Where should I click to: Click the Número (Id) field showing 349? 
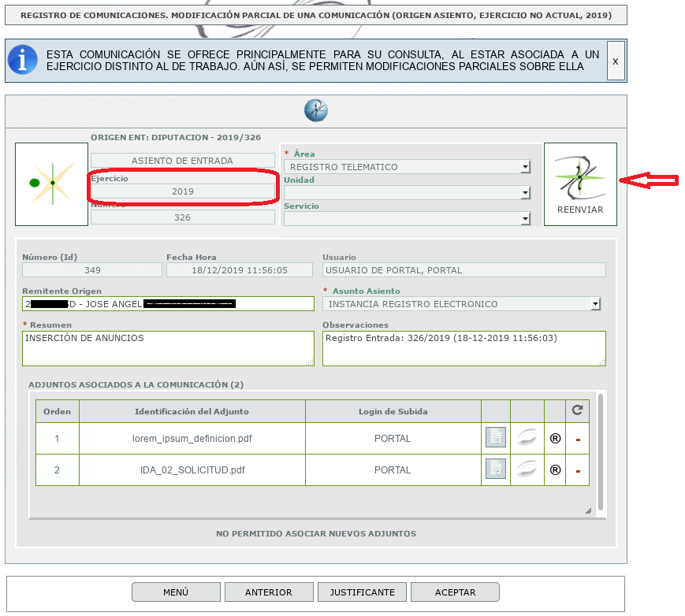tap(92, 270)
